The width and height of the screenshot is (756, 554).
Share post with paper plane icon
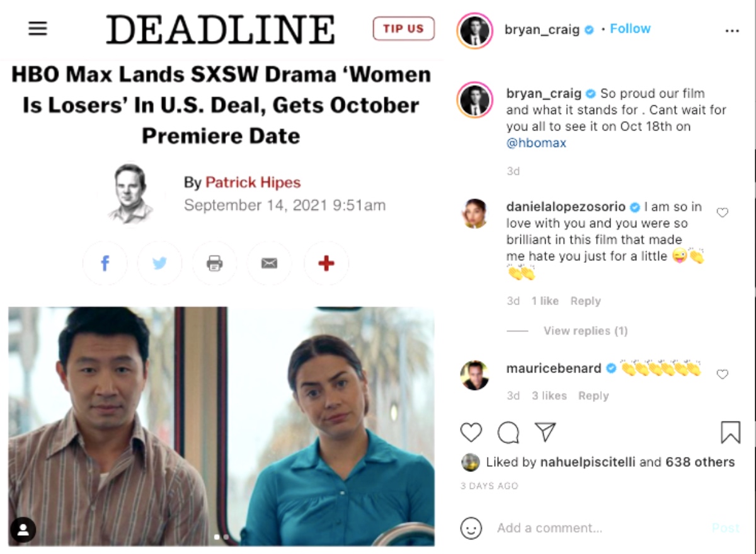click(x=545, y=432)
